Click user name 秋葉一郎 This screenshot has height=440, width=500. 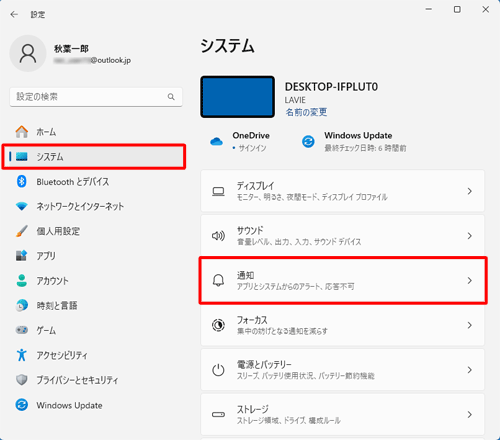click(x=71, y=49)
